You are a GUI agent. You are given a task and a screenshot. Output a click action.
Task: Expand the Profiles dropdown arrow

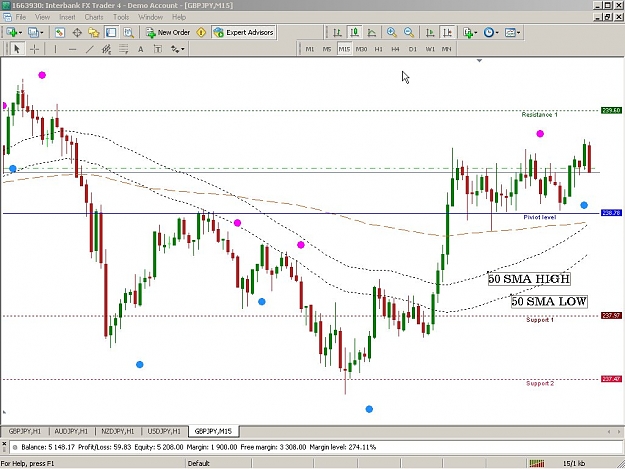(41, 33)
